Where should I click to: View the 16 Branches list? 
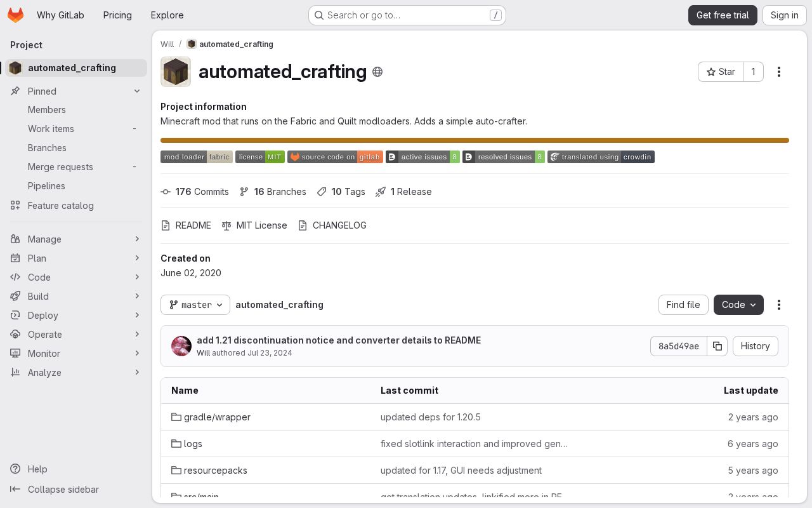(x=273, y=192)
